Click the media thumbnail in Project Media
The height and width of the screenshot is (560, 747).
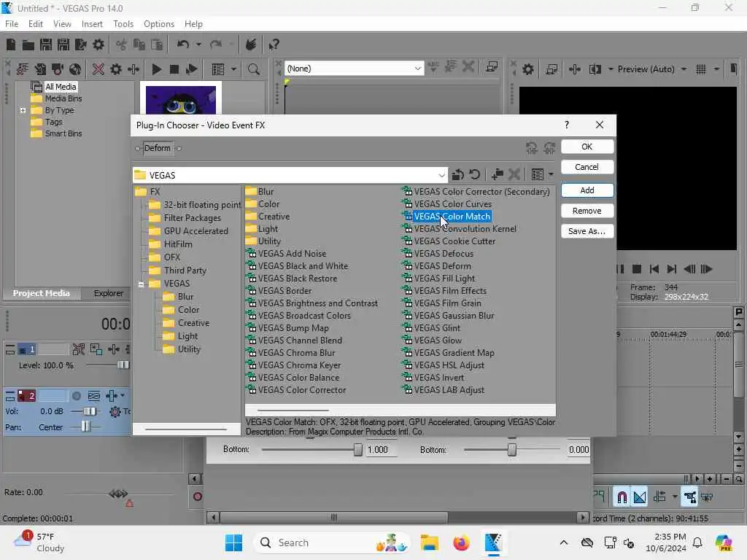click(181, 99)
